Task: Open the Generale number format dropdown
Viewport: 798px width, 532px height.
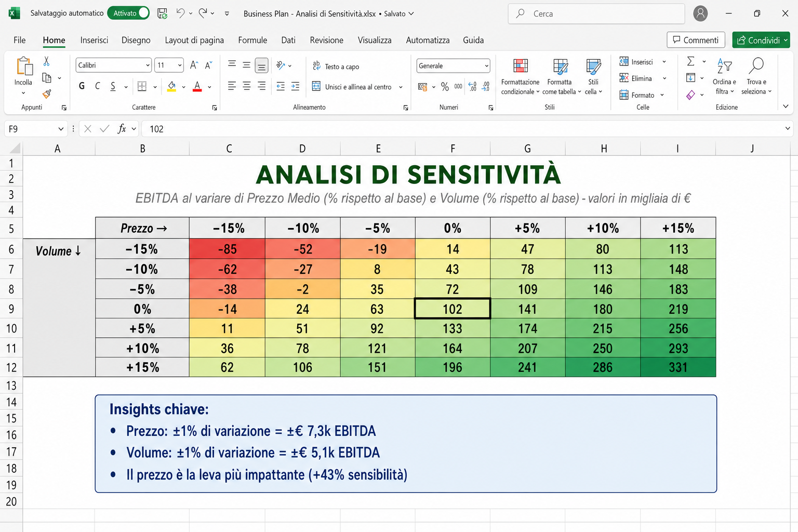Action: pyautogui.click(x=486, y=65)
